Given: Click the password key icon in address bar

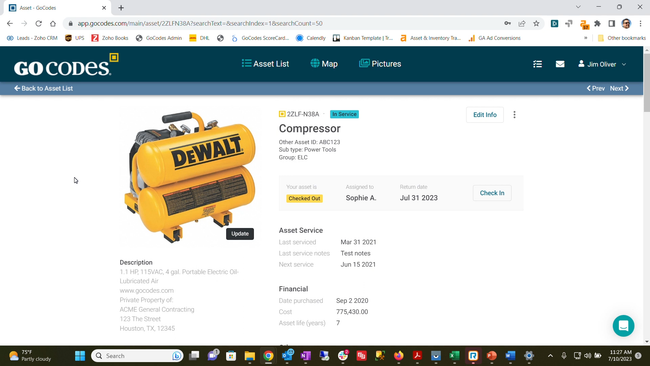Looking at the screenshot, I should pos(507,24).
